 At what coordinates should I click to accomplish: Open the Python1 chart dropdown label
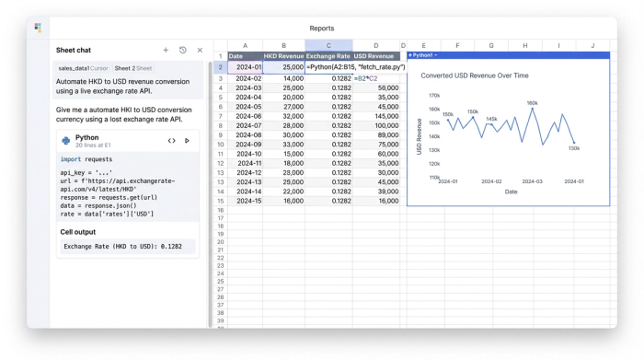pos(422,55)
